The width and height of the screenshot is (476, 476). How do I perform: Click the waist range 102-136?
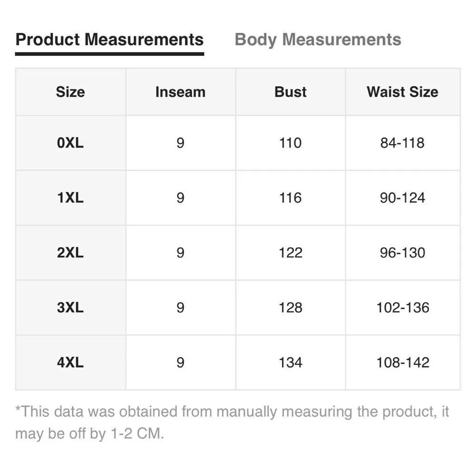point(403,307)
